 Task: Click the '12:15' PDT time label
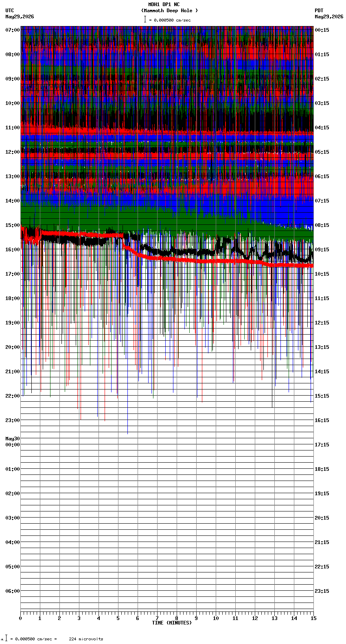point(322,323)
